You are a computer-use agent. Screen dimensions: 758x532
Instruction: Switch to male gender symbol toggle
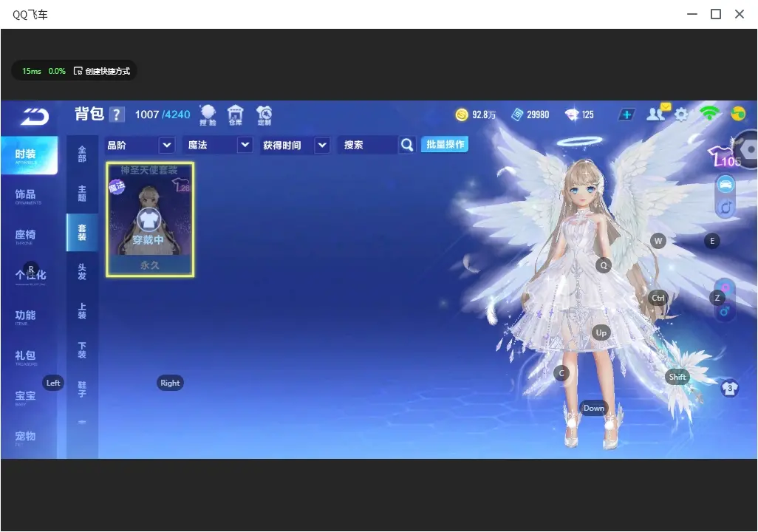724,312
